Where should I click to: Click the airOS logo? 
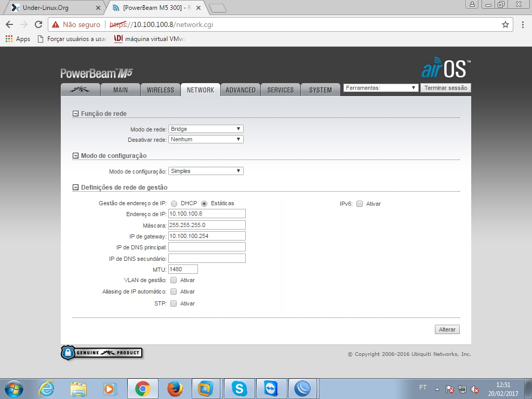pyautogui.click(x=446, y=68)
